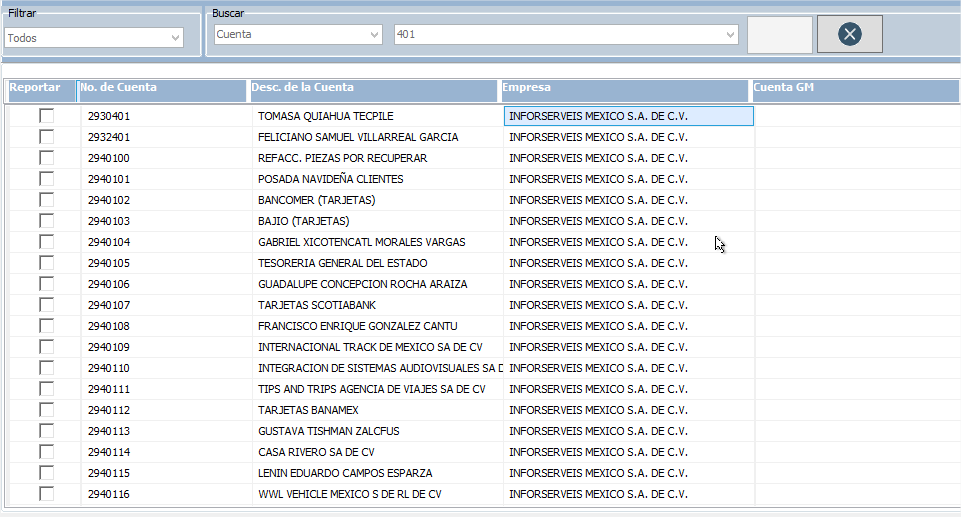The width and height of the screenshot is (961, 517).
Task: Enable Reportar for account 2940103
Action: (46, 221)
